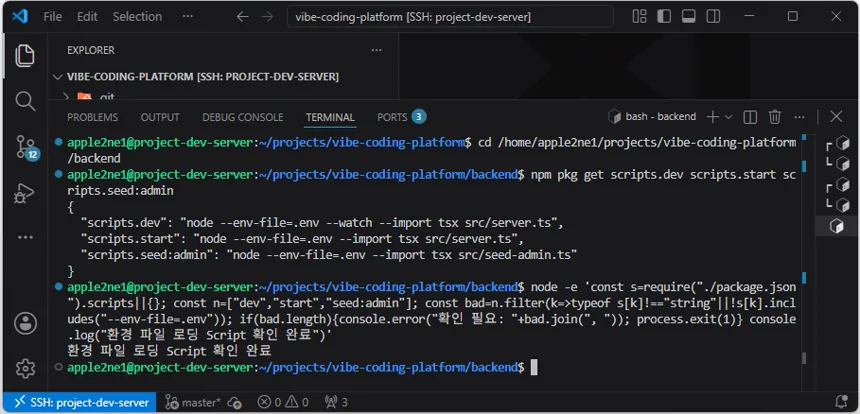Split the terminal
This screenshot has width=860, height=414.
pos(750,117)
